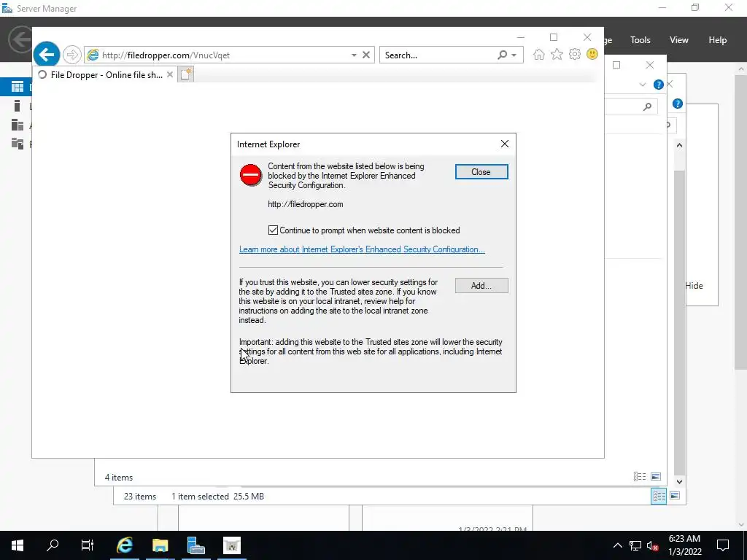This screenshot has width=747, height=560.
Task: Click Server Manager Dashboard sidebar icon
Action: (18, 87)
